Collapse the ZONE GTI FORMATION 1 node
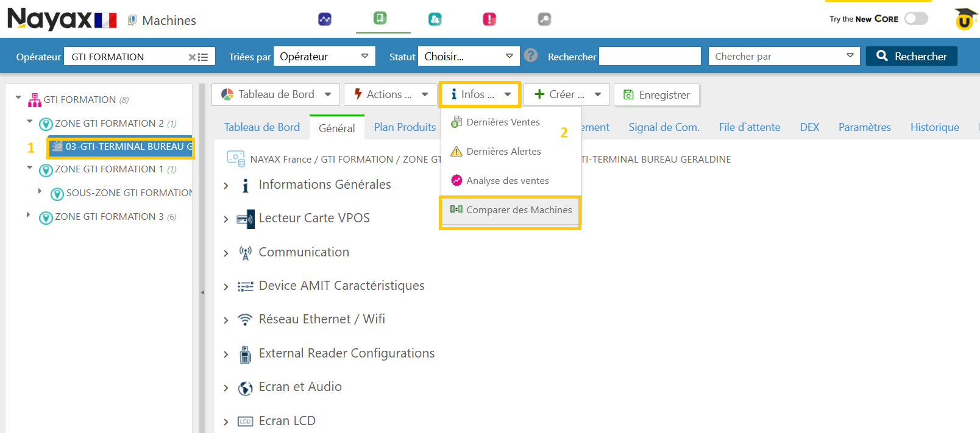 30,167
